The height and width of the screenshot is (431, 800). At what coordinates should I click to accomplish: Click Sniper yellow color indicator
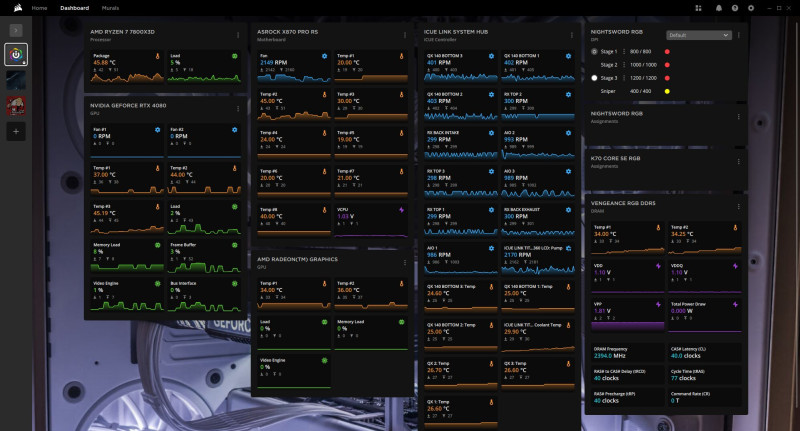(667, 91)
